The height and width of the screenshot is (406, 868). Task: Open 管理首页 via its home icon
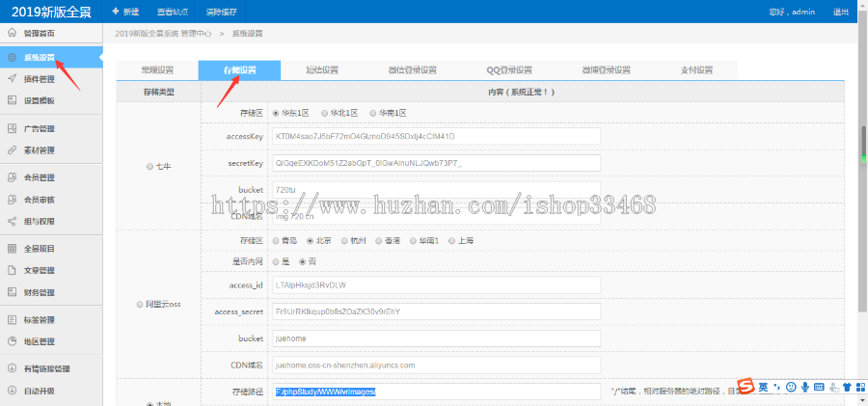pos(12,33)
